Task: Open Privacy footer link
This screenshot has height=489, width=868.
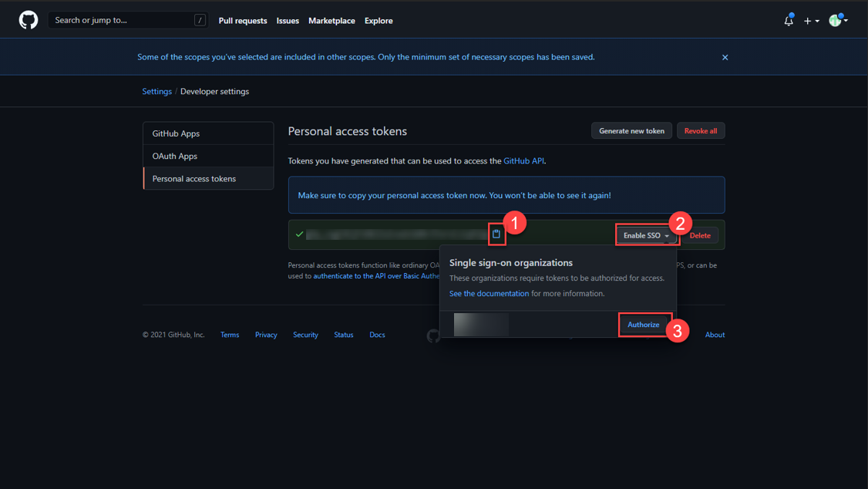Action: point(266,335)
